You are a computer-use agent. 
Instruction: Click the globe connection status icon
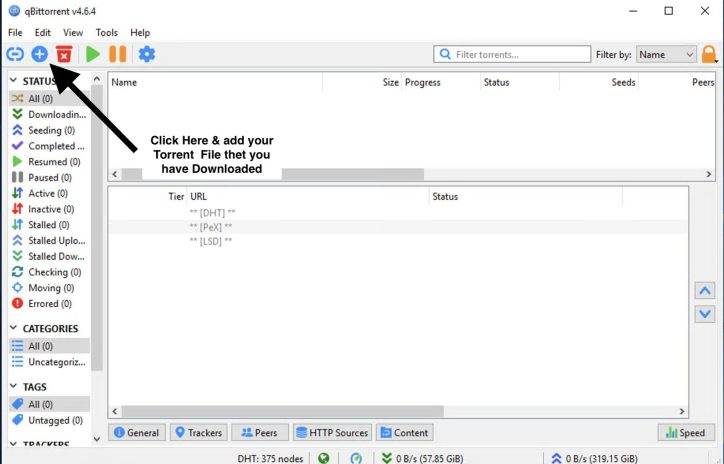click(324, 458)
